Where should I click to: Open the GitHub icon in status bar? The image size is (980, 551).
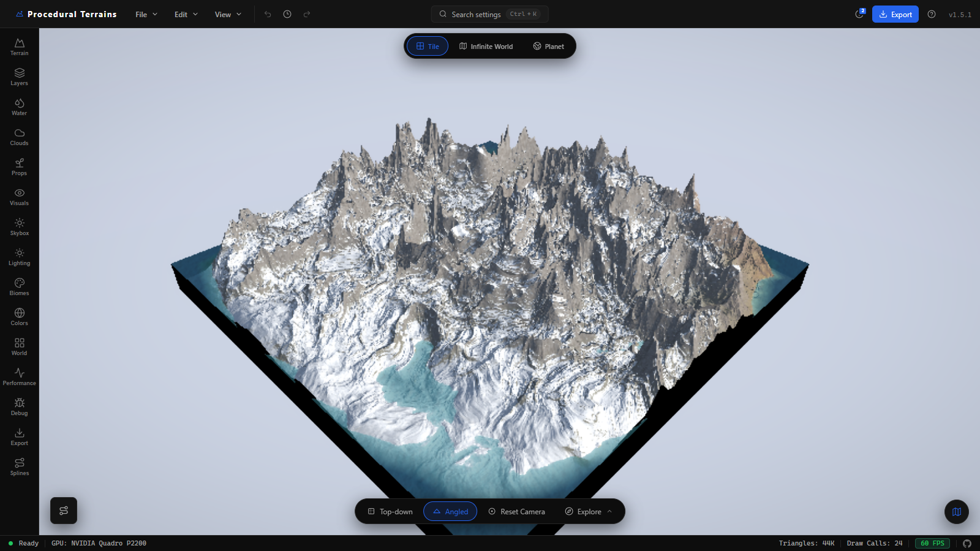click(967, 543)
